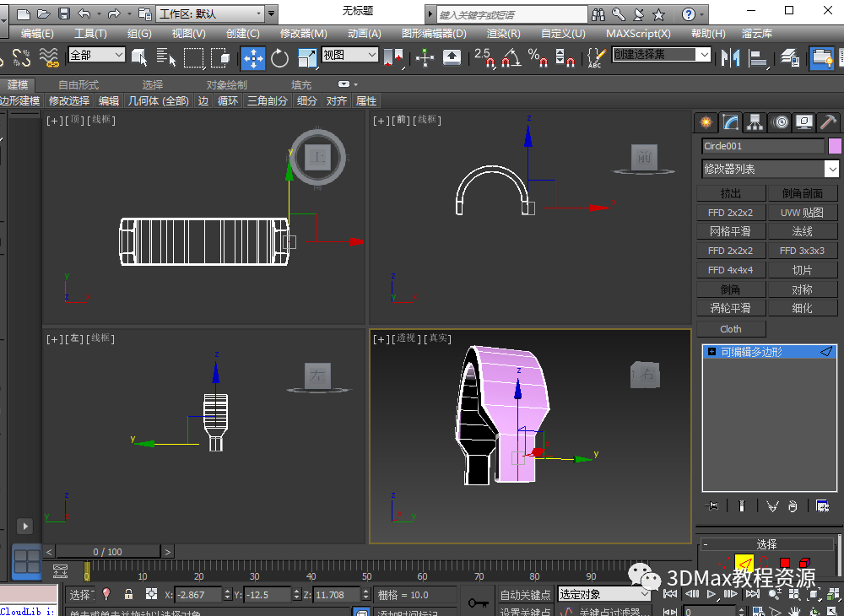This screenshot has width=844, height=616.
Task: Click Select by Name icon
Action: (167, 57)
